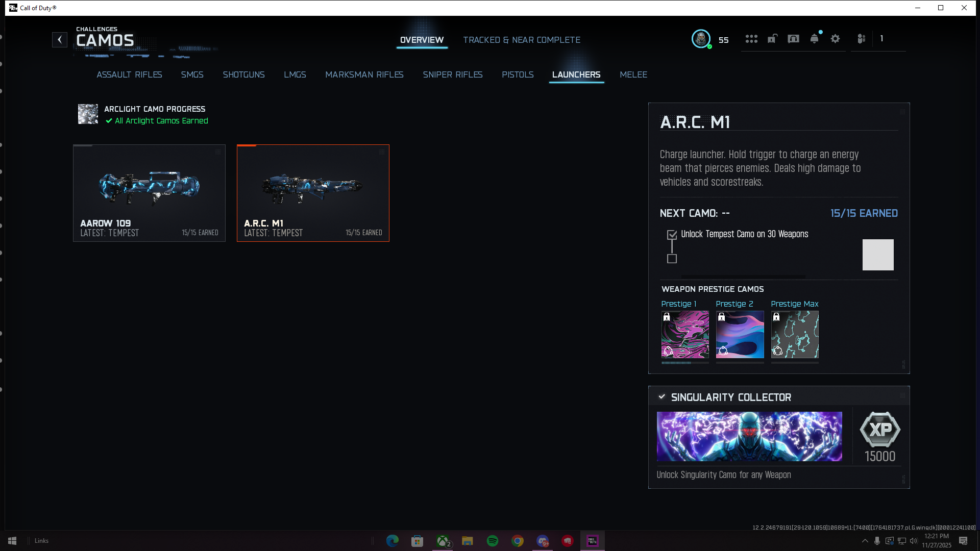This screenshot has width=980, height=551.
Task: Click the Prestige 1 progress bar
Action: pyautogui.click(x=685, y=363)
